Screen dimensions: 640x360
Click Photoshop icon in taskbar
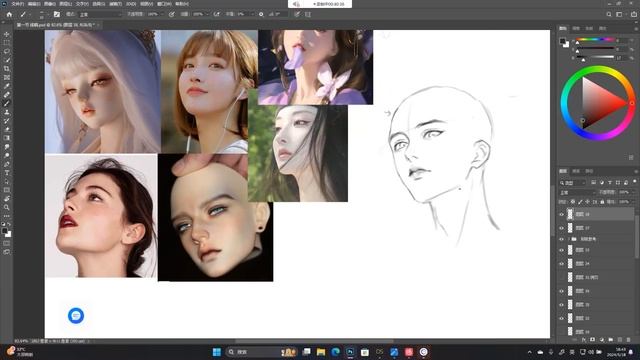pos(350,352)
